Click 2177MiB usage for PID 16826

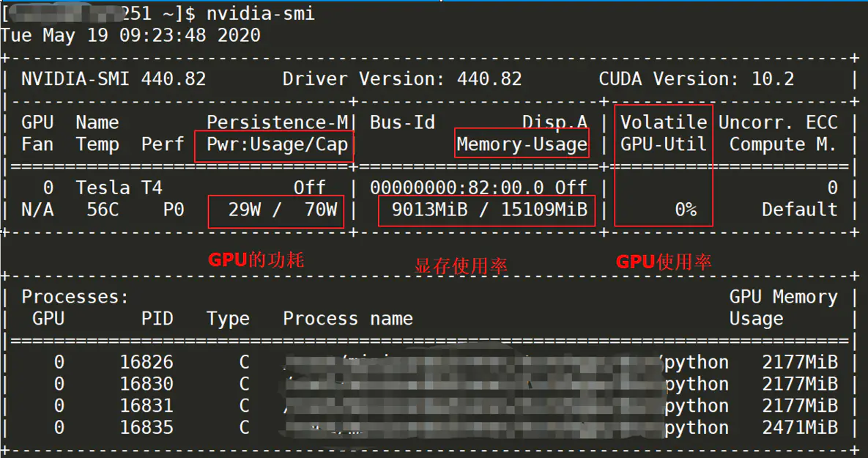pos(800,362)
